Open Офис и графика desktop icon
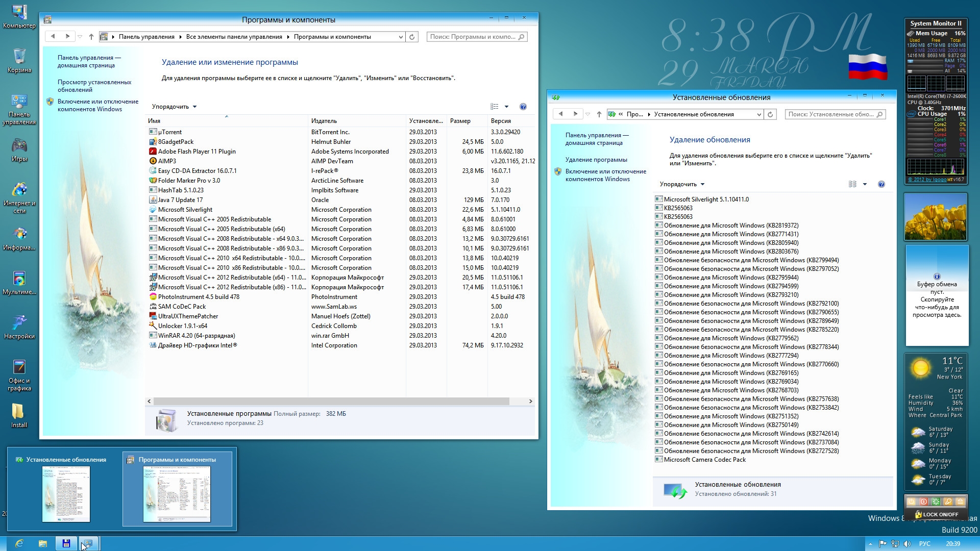This screenshot has height=551, width=980. point(19,375)
